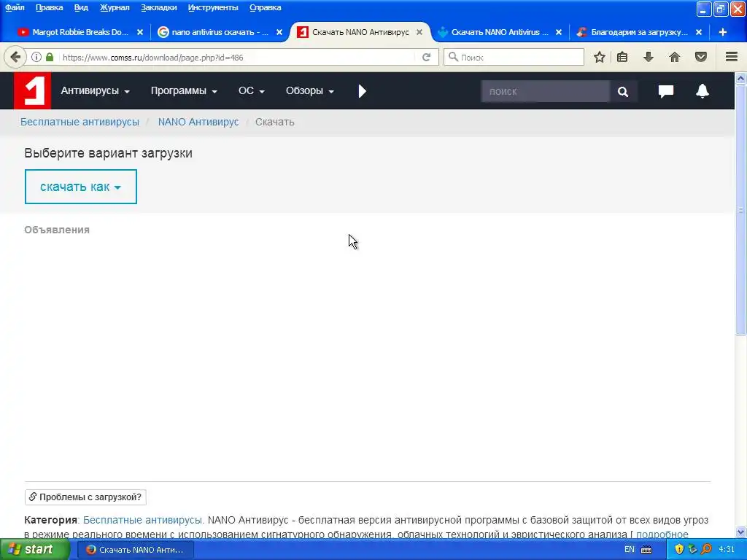
Task: Click the browser back arrow button
Action: (15, 57)
